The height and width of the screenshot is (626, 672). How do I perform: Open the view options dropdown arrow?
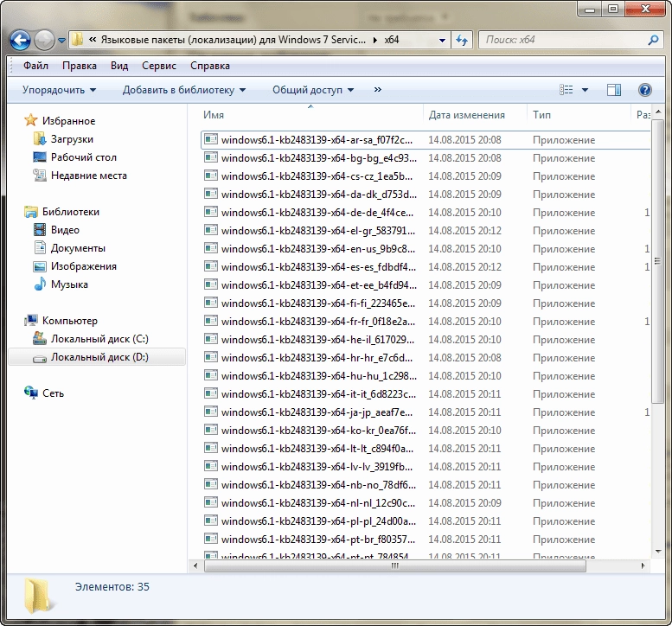tap(585, 90)
